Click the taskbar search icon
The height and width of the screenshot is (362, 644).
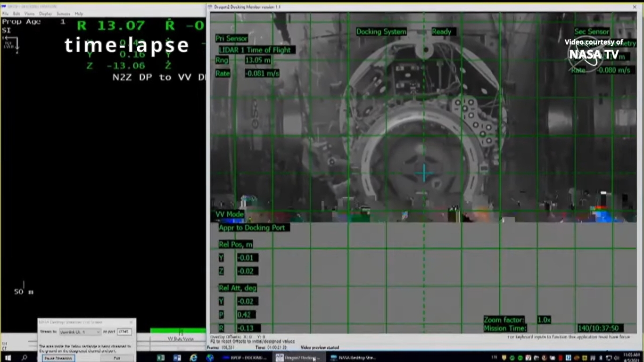coord(24,358)
